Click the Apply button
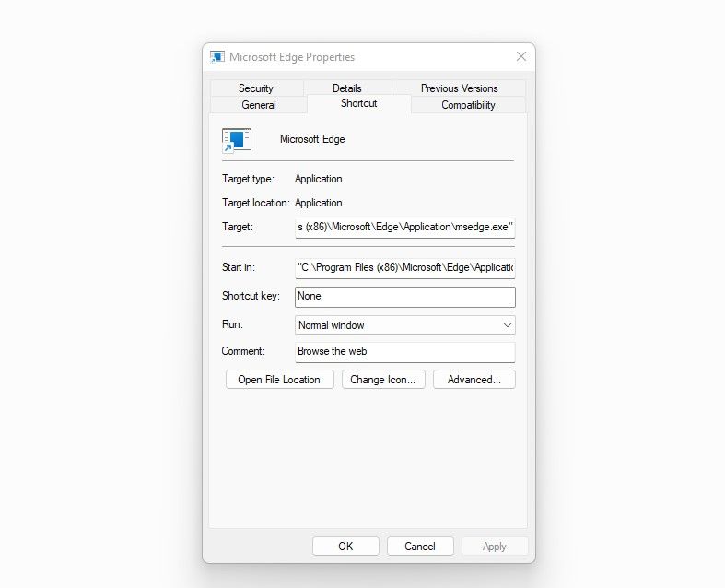The height and width of the screenshot is (588, 725). coord(495,547)
